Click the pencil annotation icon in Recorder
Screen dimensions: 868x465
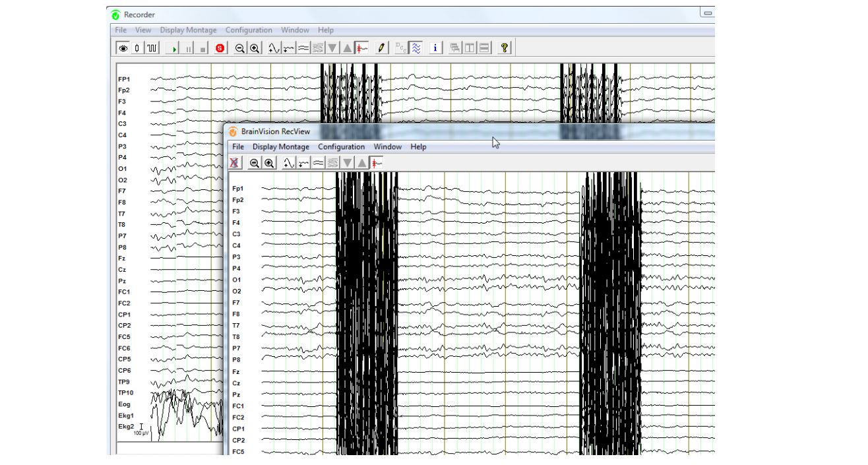tap(381, 48)
